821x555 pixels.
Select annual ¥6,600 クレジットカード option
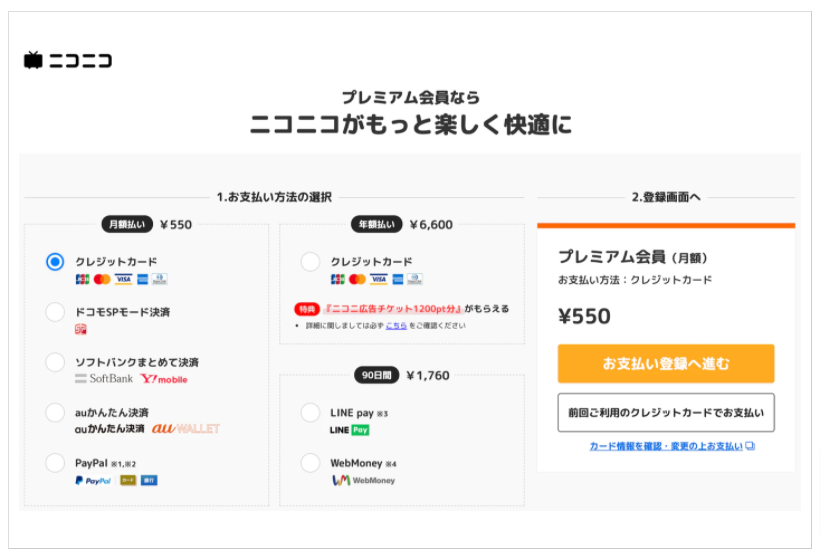pyautogui.click(x=311, y=262)
